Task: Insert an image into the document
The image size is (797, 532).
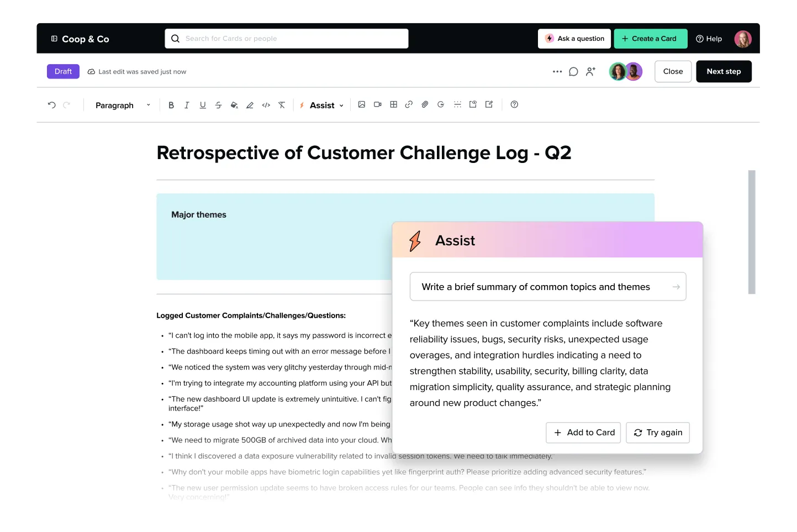Action: coord(362,104)
